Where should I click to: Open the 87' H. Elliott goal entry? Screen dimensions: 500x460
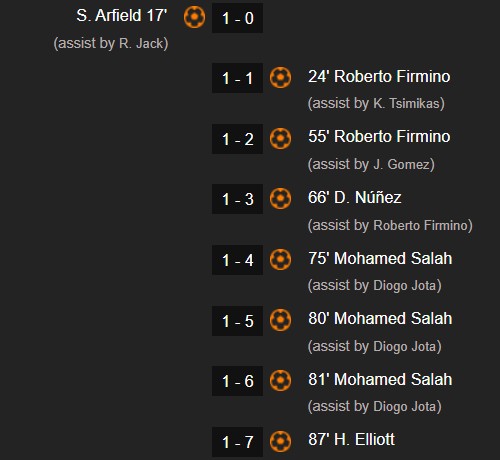point(351,439)
